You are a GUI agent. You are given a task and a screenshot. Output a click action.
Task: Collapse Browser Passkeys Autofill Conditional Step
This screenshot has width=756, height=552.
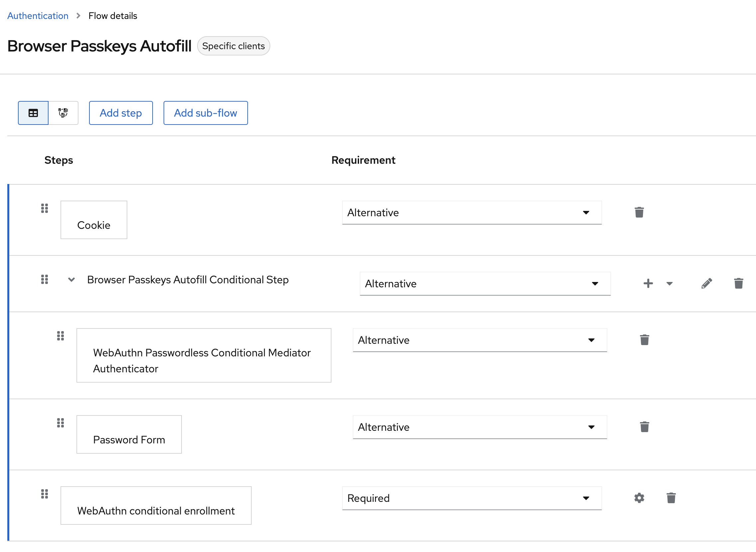click(x=71, y=280)
